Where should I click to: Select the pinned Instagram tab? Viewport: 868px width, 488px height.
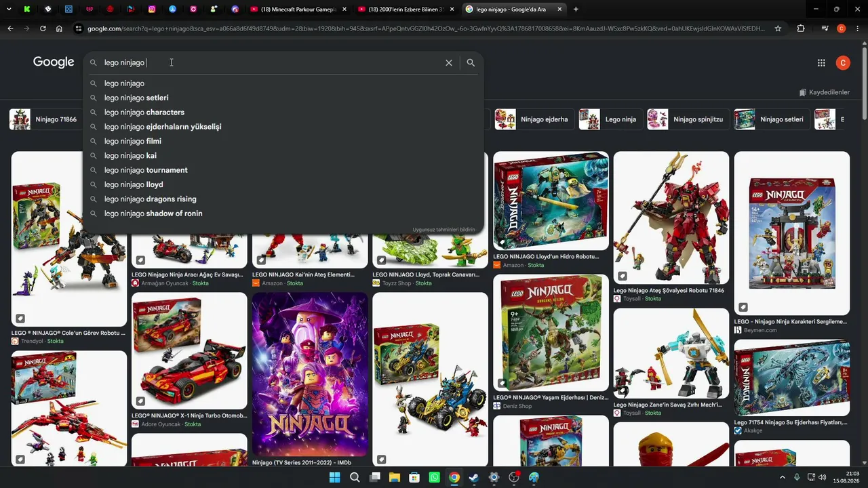point(152,9)
